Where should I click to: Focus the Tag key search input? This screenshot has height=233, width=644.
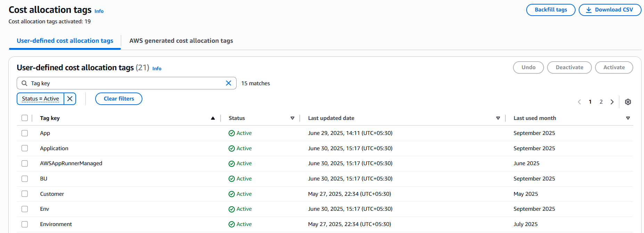(125, 83)
